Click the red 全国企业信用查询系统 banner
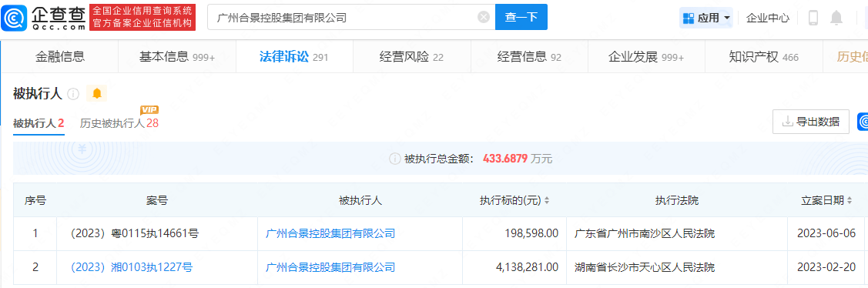 143,17
